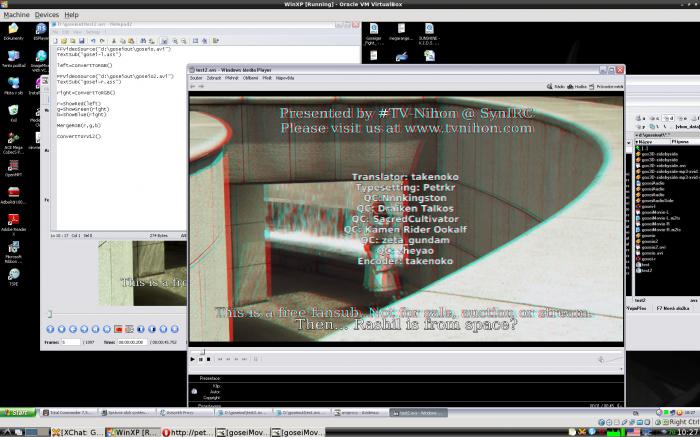The image size is (700, 437).
Task: Click the Název column header in Total Commander
Action: tap(652, 142)
